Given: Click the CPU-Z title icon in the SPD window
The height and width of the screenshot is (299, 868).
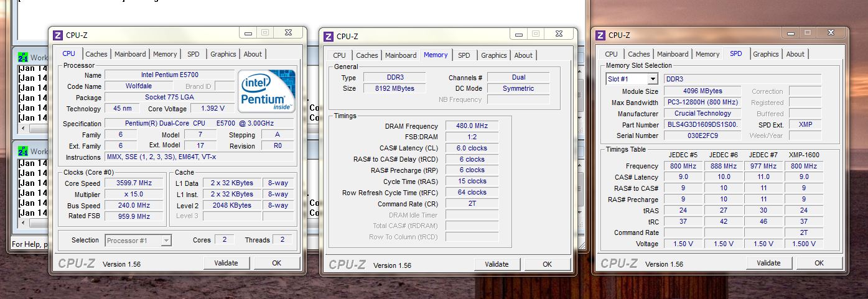Looking at the screenshot, I should click(600, 35).
